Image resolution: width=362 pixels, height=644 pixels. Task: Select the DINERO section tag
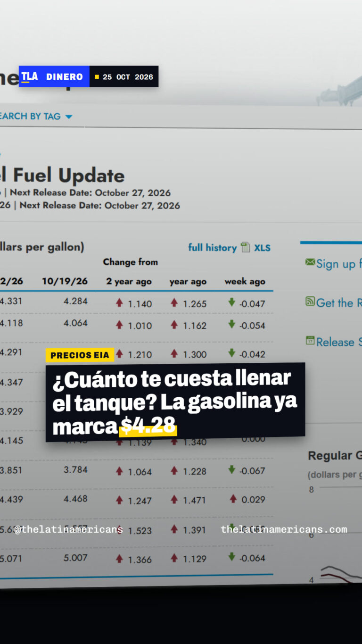64,77
